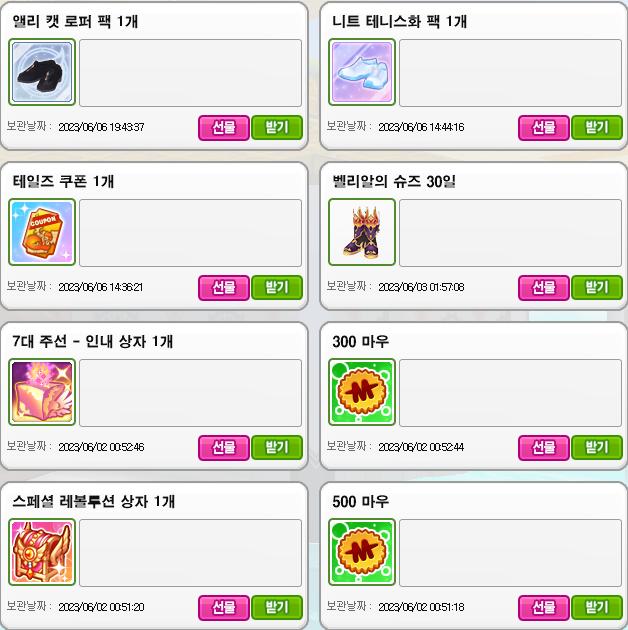Receive the 앨리 캣 로퍼 팩 with 받기
This screenshot has height=630, width=628.
click(x=277, y=128)
